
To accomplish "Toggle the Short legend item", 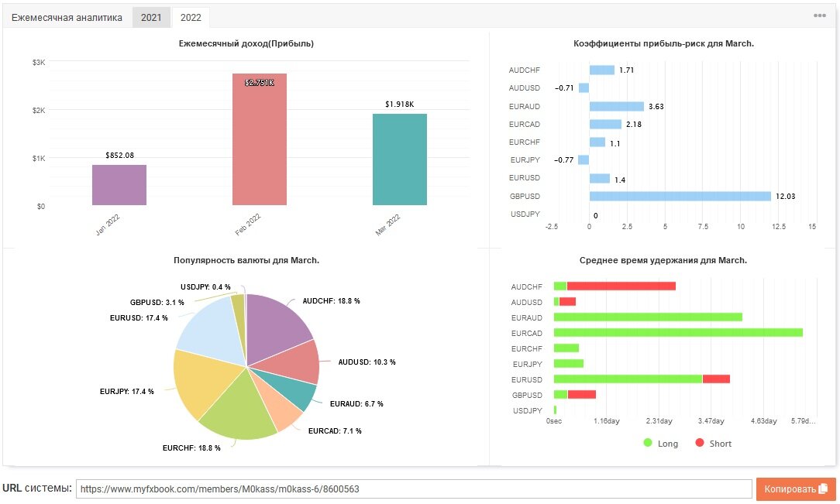I will (x=713, y=444).
